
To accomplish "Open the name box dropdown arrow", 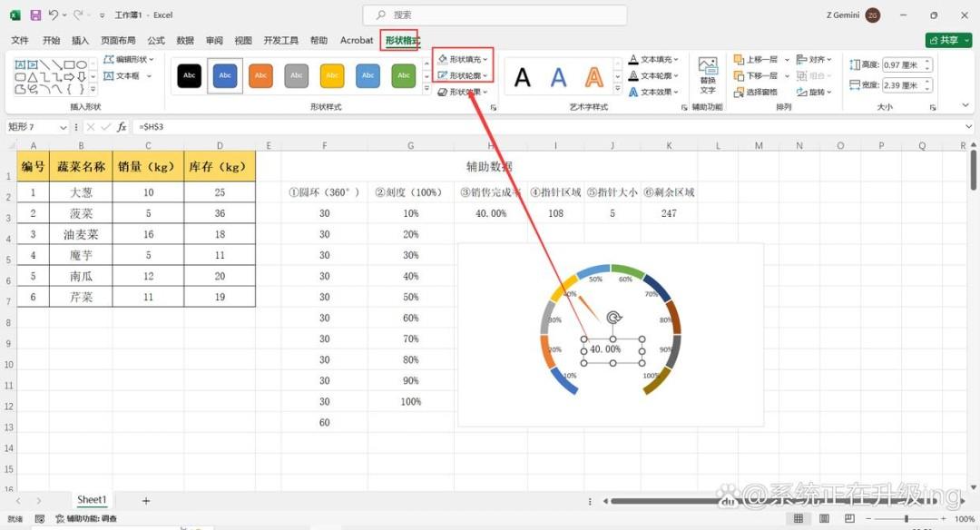I will (64, 127).
